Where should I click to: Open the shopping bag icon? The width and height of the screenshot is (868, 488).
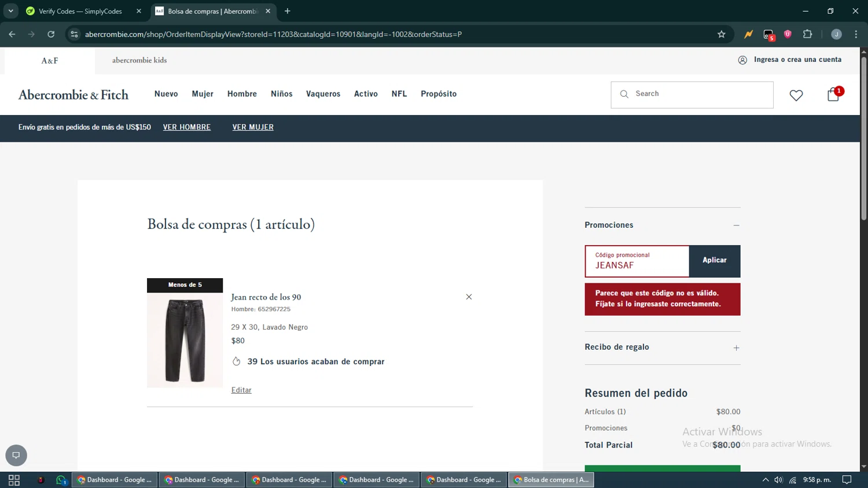[x=833, y=94]
